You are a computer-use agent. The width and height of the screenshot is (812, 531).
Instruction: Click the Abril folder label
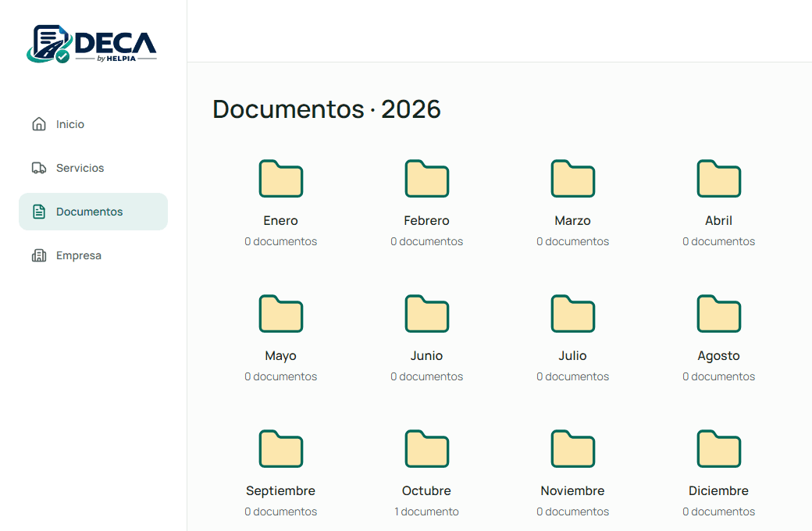click(719, 221)
